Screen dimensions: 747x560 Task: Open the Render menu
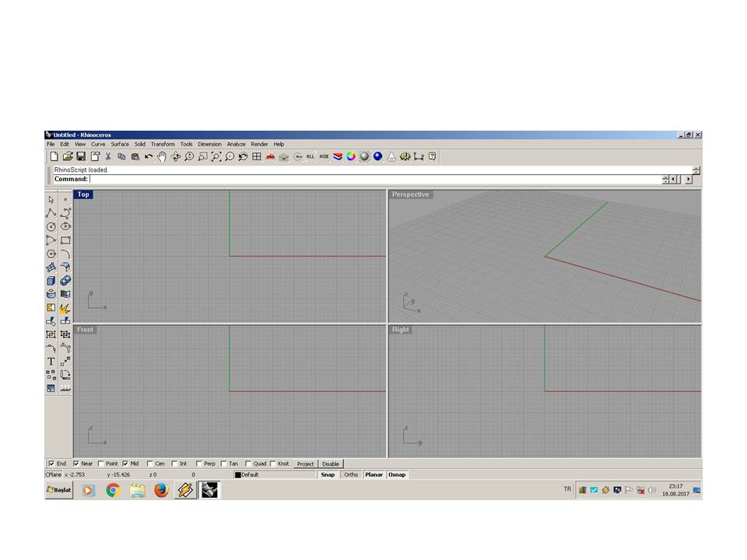[x=260, y=144]
